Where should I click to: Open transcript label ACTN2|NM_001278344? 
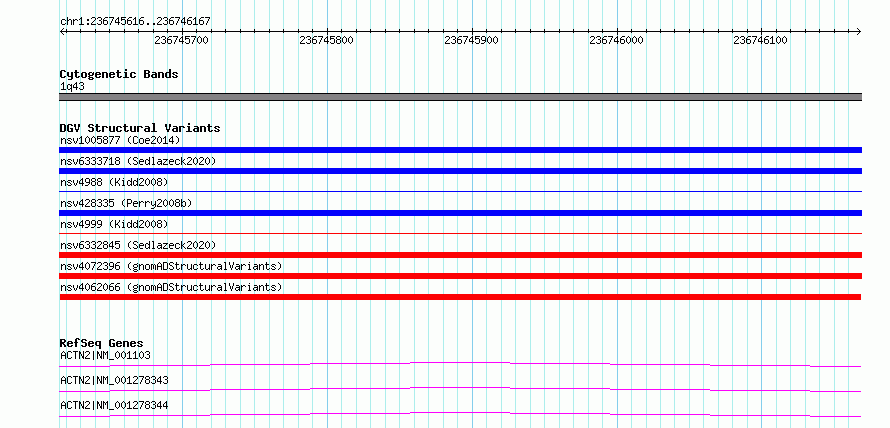click(114, 405)
